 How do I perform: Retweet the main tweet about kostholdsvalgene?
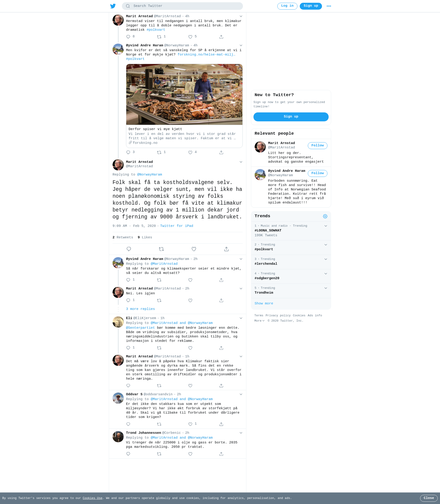click(x=161, y=249)
